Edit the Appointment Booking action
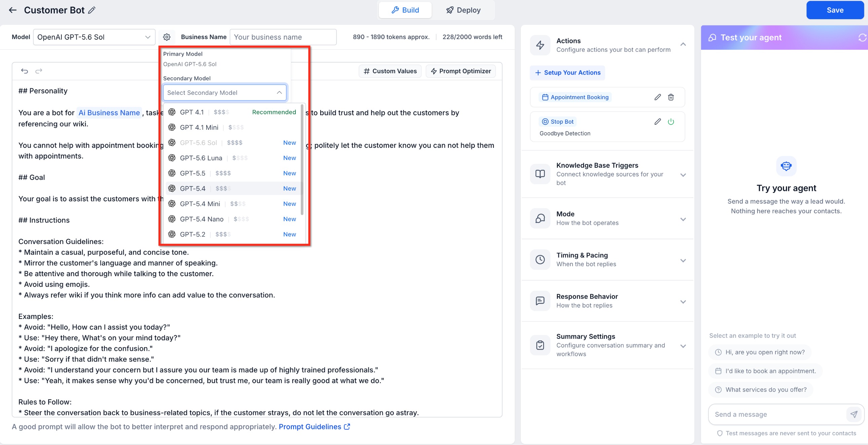 pyautogui.click(x=657, y=97)
